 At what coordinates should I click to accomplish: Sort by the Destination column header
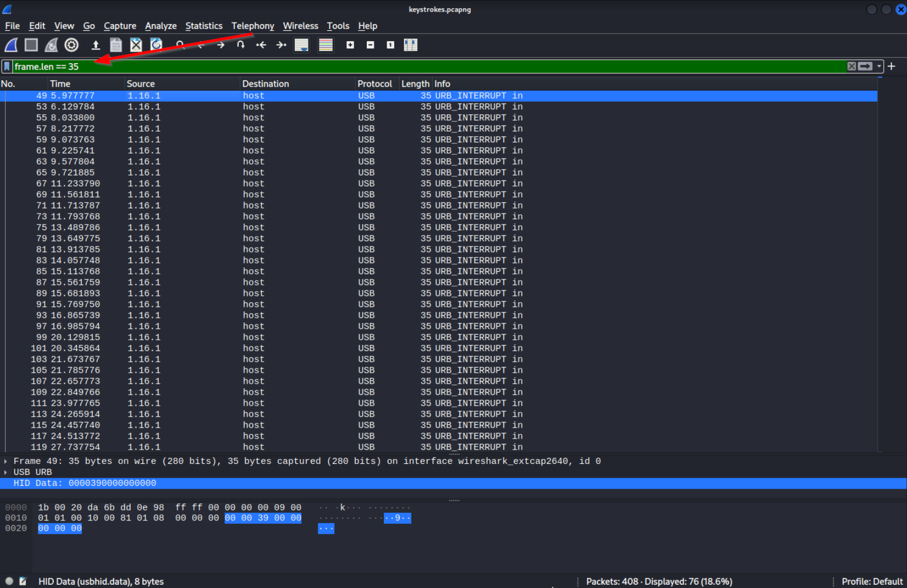298,83
